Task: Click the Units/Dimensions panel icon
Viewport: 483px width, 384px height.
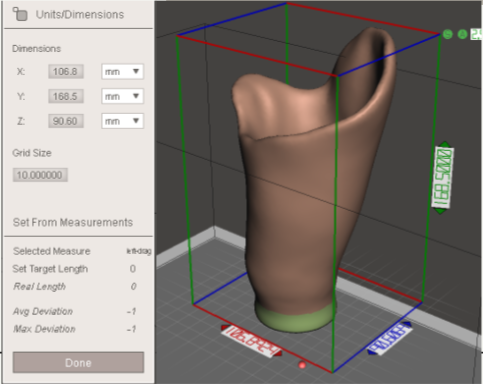Action: tap(20, 14)
